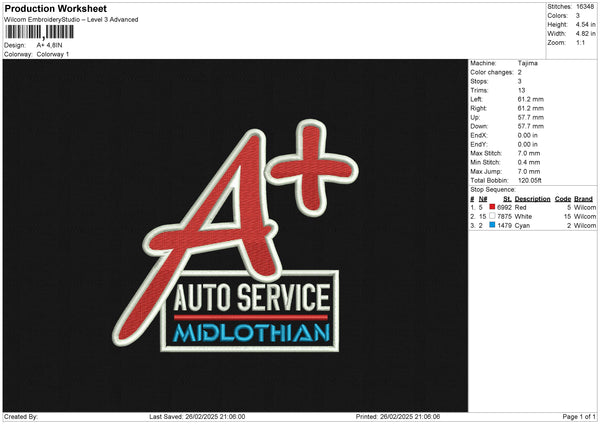This screenshot has width=600, height=424.
Task: Click the 'Printed: 26/02/2025 21:06:06' footer text
Action: tap(398, 417)
